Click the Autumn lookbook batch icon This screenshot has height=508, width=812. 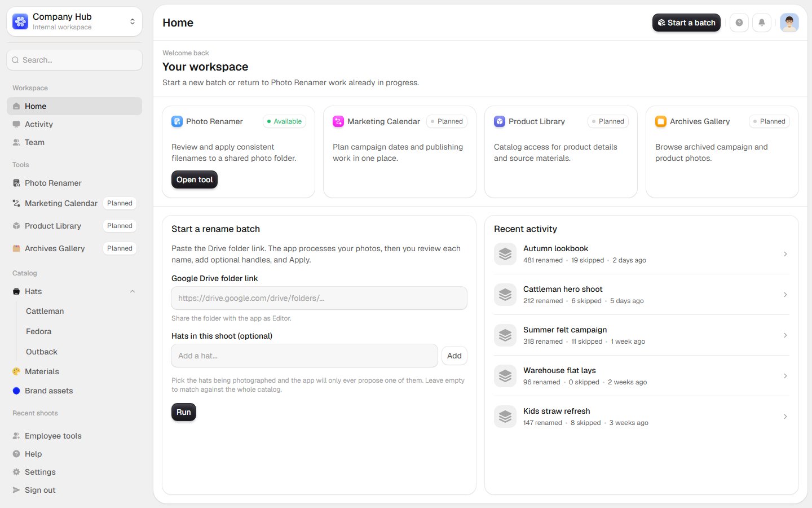(x=505, y=254)
